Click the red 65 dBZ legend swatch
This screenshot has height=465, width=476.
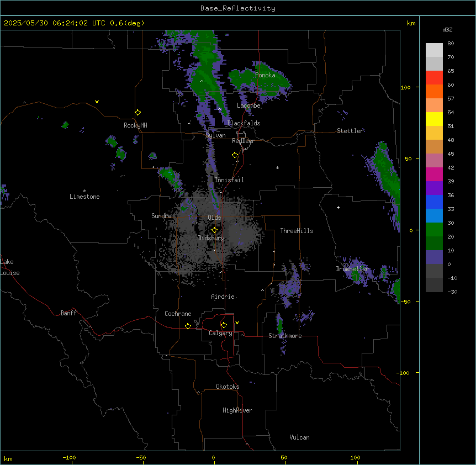pyautogui.click(x=434, y=77)
